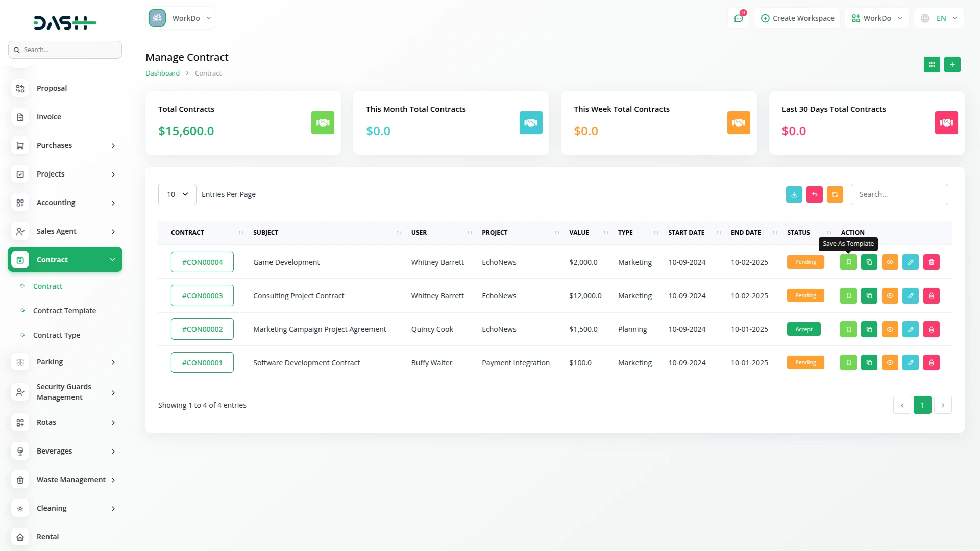Image resolution: width=980 pixels, height=551 pixels.
Task: View contract #CON00001 using eye icon
Action: 890,363
